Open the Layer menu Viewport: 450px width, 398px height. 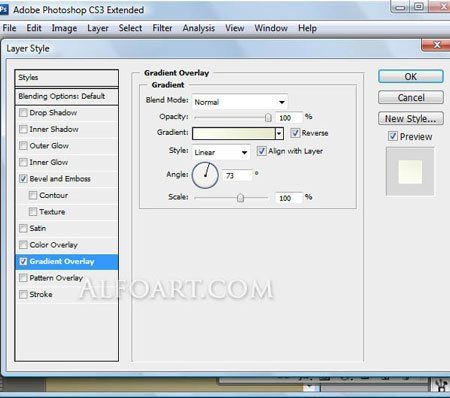(98, 28)
